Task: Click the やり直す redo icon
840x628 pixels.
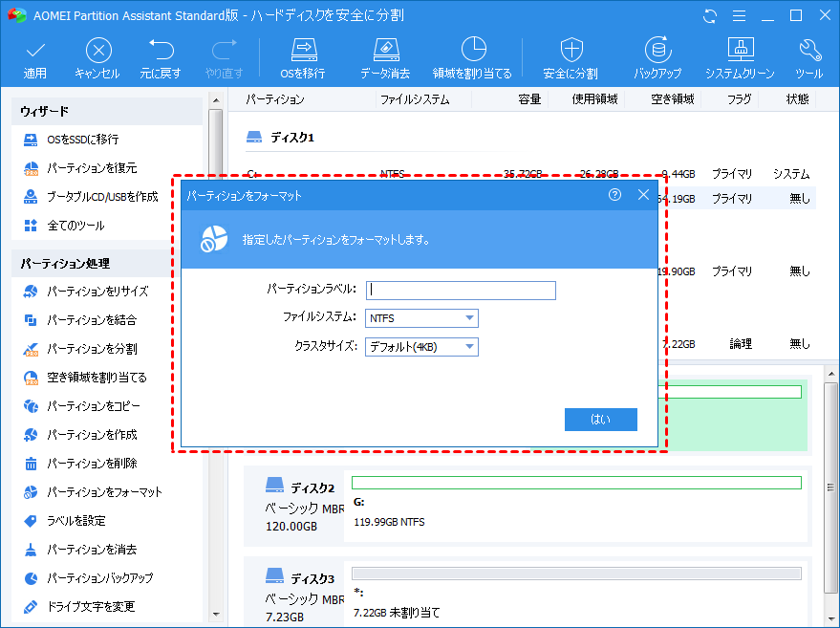Action: (x=224, y=50)
